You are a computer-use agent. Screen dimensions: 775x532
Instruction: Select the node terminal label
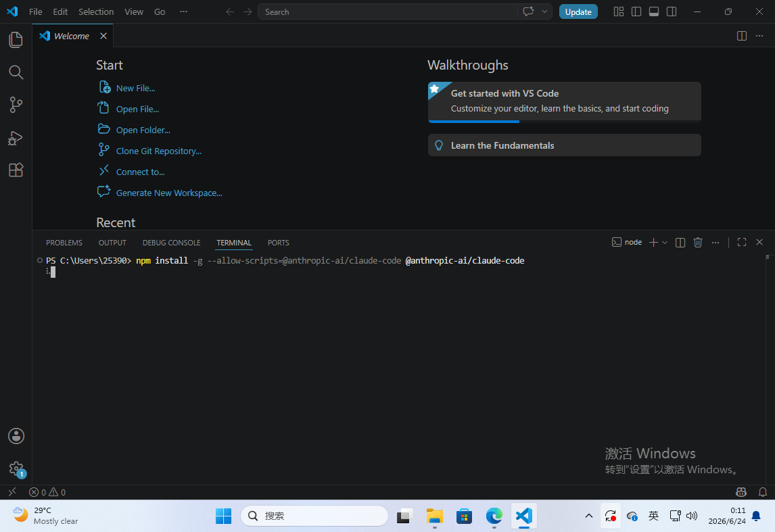[x=627, y=242]
